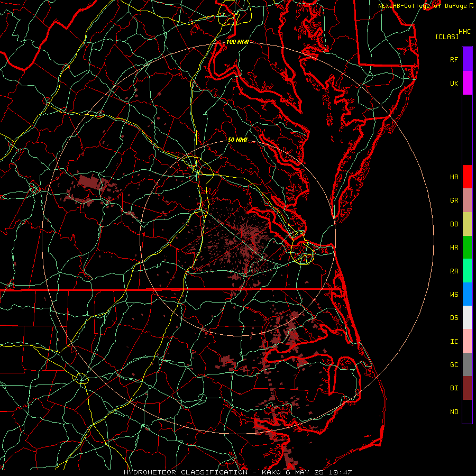Click the HR legend label
The height and width of the screenshot is (476, 476).
(x=454, y=248)
